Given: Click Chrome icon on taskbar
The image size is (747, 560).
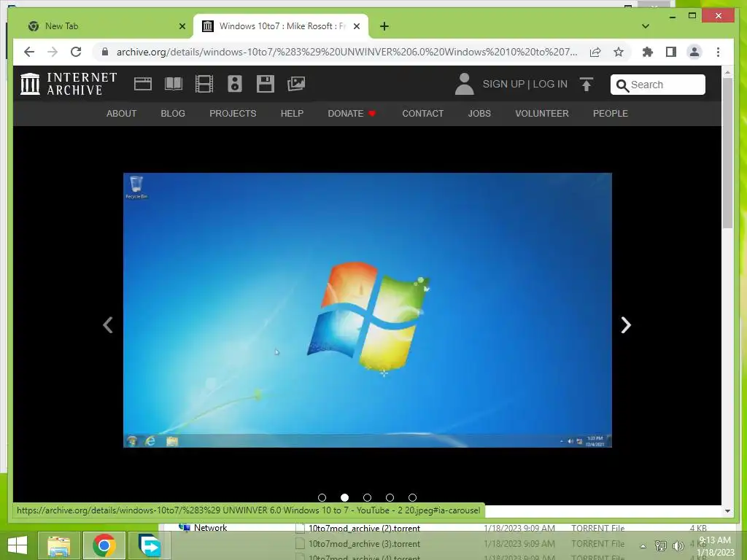Looking at the screenshot, I should tap(104, 545).
